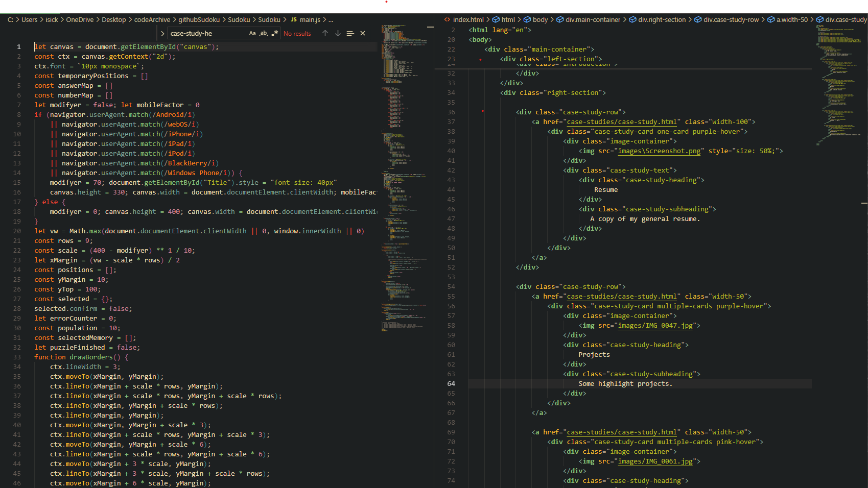Follow case-study.html link on line 37

point(622,121)
